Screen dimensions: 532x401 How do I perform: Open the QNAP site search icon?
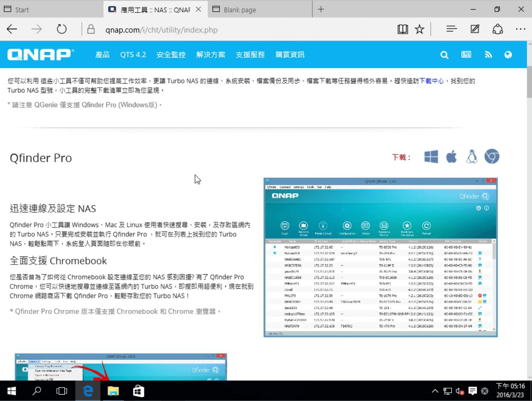(444, 55)
